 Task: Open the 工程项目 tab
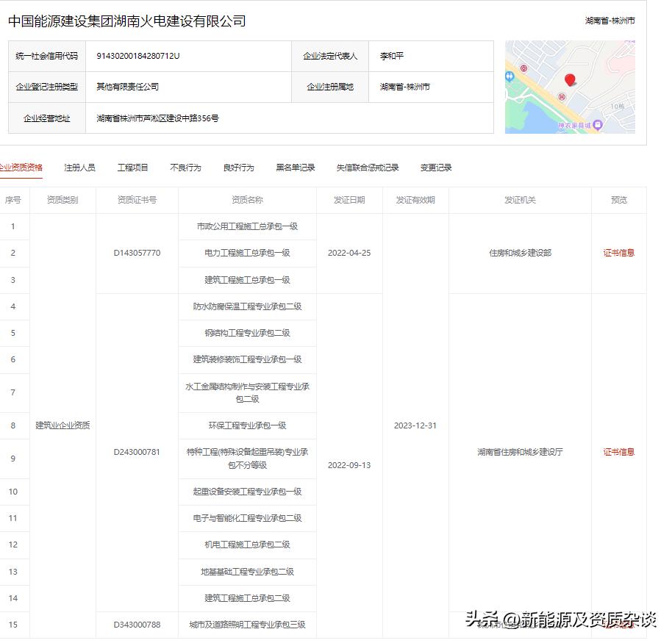pyautogui.click(x=132, y=168)
